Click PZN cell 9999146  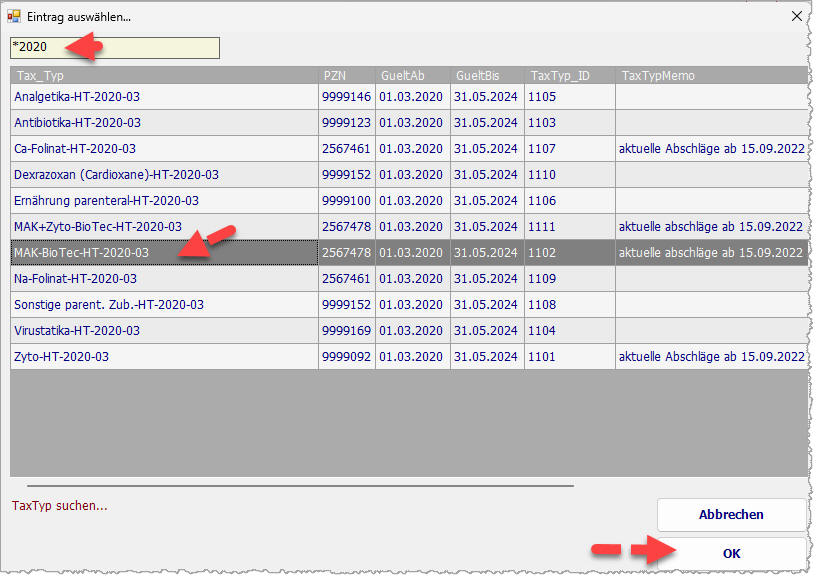click(x=347, y=97)
